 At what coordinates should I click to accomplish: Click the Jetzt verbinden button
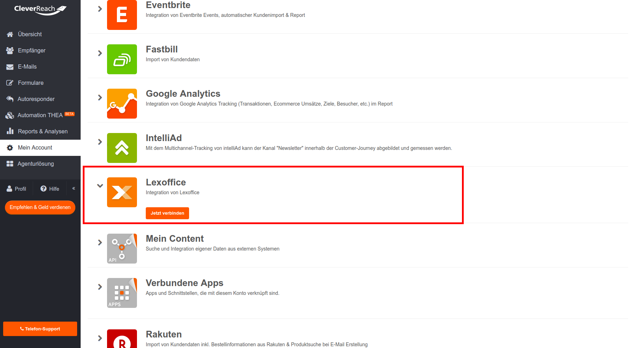click(167, 213)
